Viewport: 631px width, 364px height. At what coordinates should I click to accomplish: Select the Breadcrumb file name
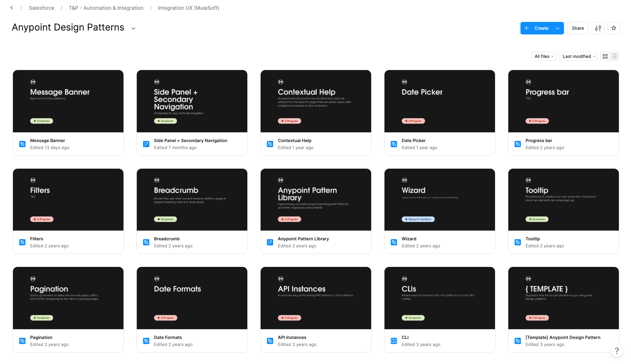(x=167, y=239)
